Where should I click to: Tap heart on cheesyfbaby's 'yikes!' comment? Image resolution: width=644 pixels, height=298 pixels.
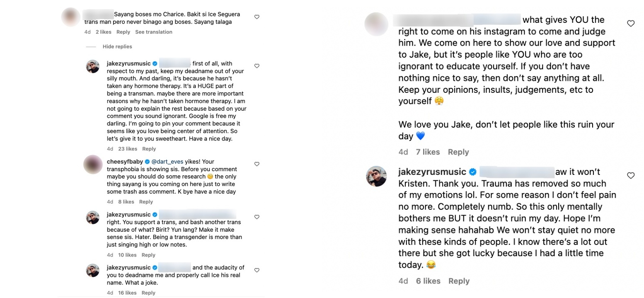tap(257, 164)
